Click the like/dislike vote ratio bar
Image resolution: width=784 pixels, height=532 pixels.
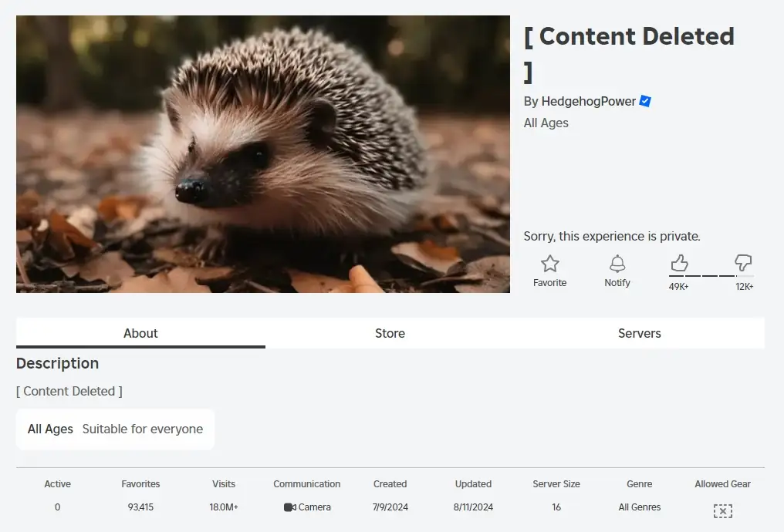(711, 276)
